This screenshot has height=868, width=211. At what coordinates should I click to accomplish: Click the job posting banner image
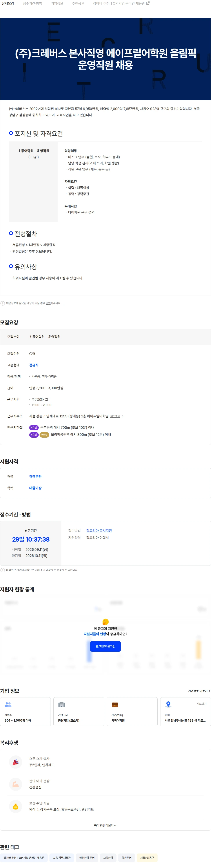point(105,59)
